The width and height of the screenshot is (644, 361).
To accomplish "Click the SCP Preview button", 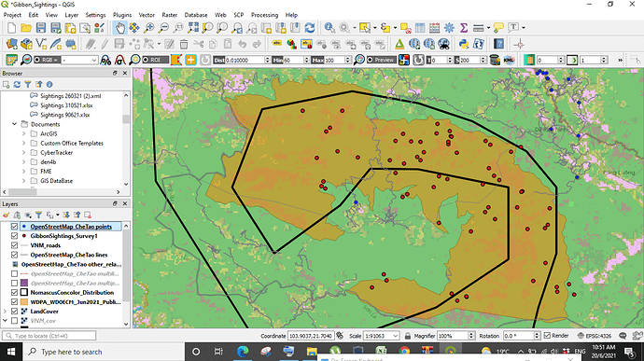I will [381, 60].
